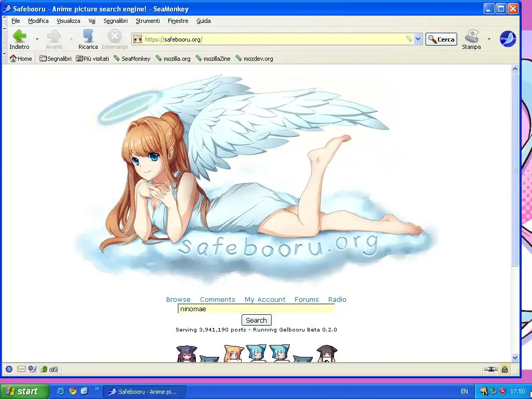This screenshot has width=532, height=399.
Task: Open Mail from the status bar envelope icon
Action: pos(21,369)
